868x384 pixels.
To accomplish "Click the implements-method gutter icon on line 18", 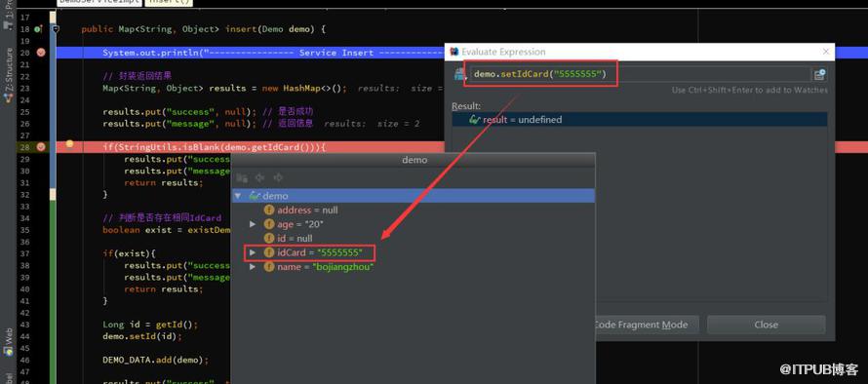I will (38, 29).
